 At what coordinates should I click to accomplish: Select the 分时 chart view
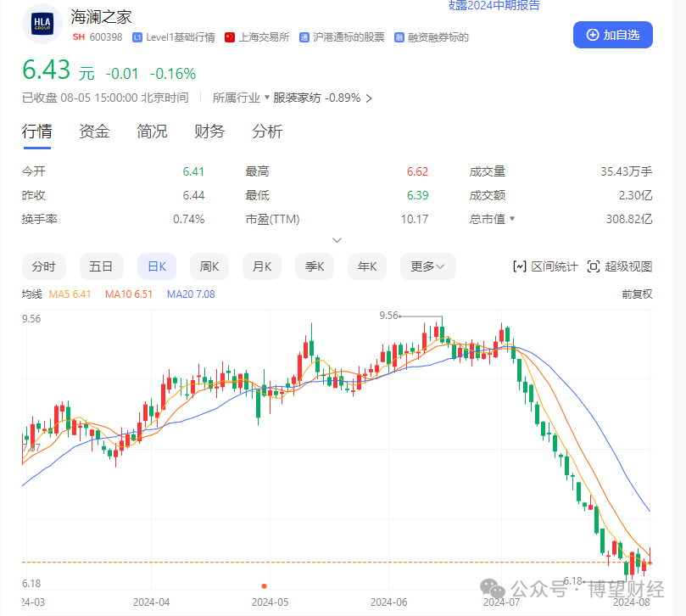tap(44, 266)
